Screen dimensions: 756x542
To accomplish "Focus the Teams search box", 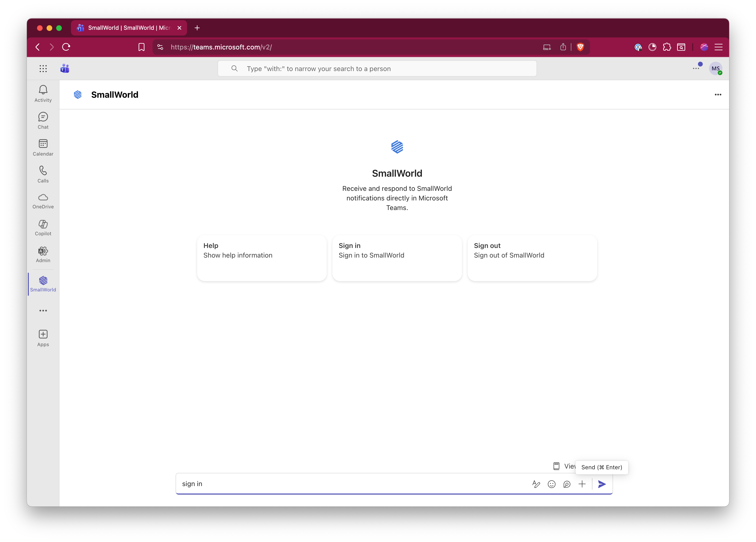I will click(377, 69).
